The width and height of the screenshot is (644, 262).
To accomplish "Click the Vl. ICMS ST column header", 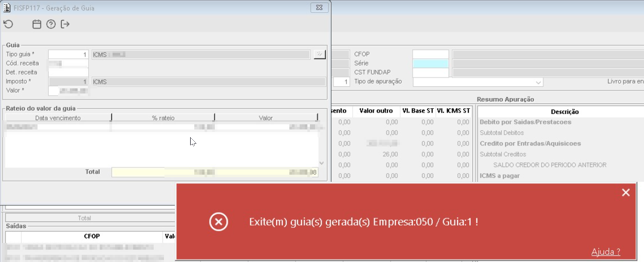I will pos(454,111).
